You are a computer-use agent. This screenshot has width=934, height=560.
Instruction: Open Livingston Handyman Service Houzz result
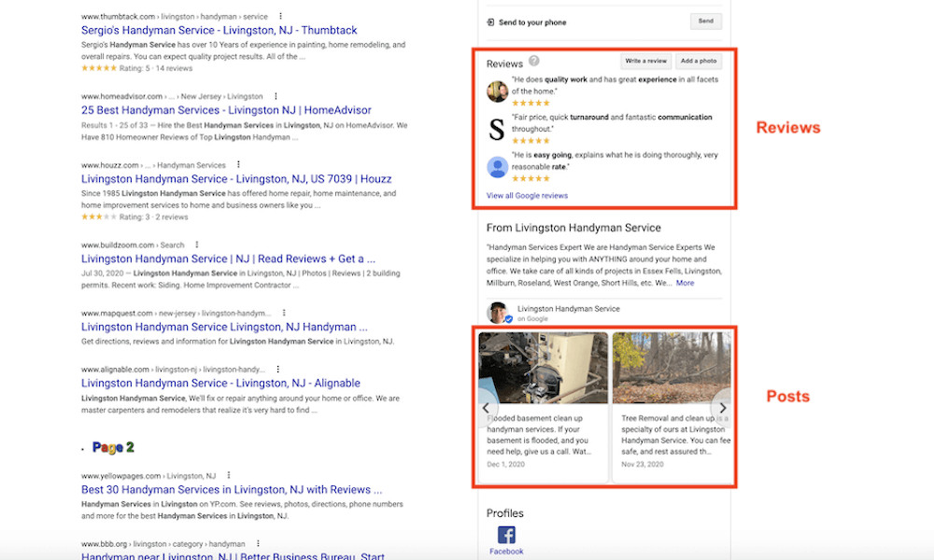pyautogui.click(x=236, y=179)
